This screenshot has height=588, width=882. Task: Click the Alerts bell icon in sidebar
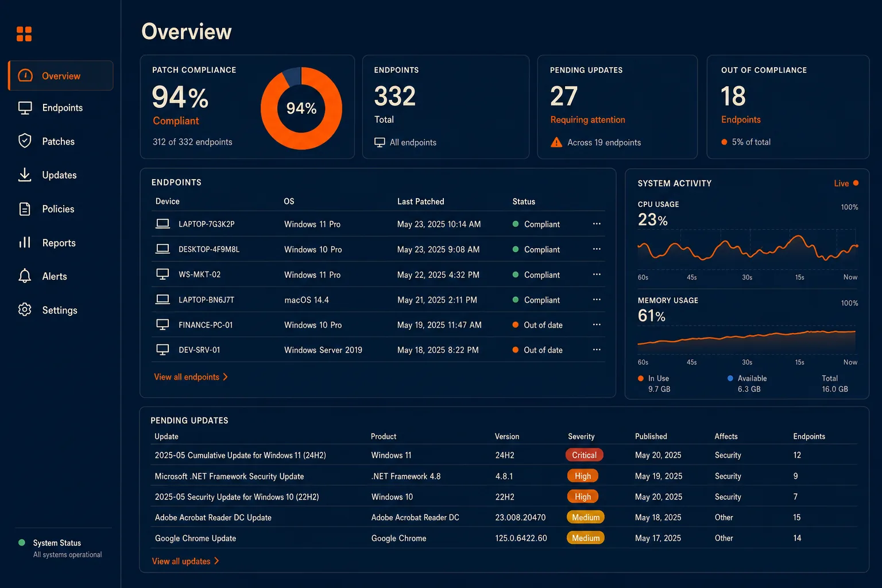[x=25, y=276]
